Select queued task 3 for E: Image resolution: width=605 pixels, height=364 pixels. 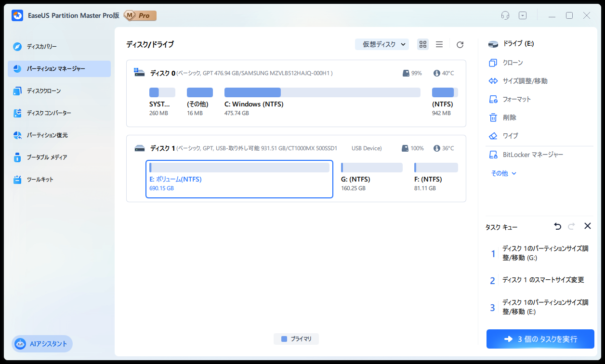pos(539,307)
